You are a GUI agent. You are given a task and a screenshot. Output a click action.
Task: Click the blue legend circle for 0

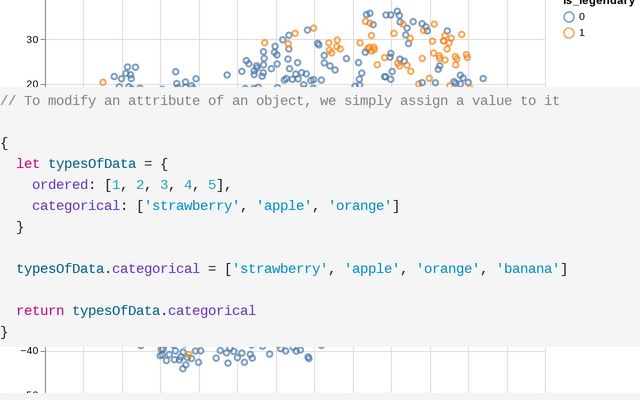[569, 17]
